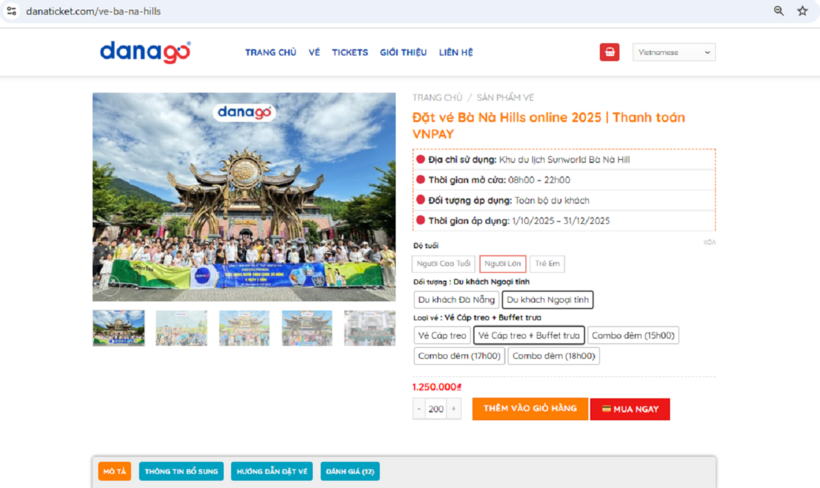
Task: Click the red shopping cart icon
Action: pos(609,52)
